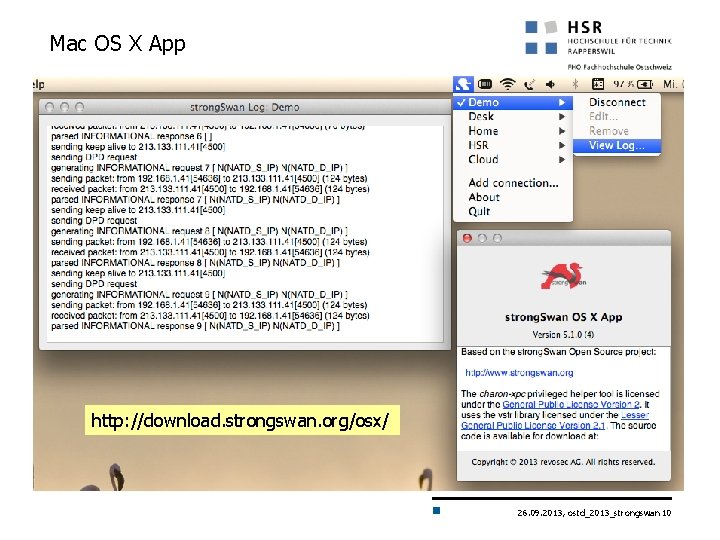Expand the Desk connection submenu arrow

[x=562, y=117]
